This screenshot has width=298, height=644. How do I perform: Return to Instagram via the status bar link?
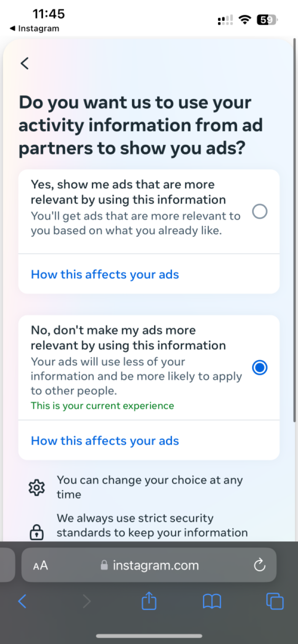pyautogui.click(x=34, y=29)
